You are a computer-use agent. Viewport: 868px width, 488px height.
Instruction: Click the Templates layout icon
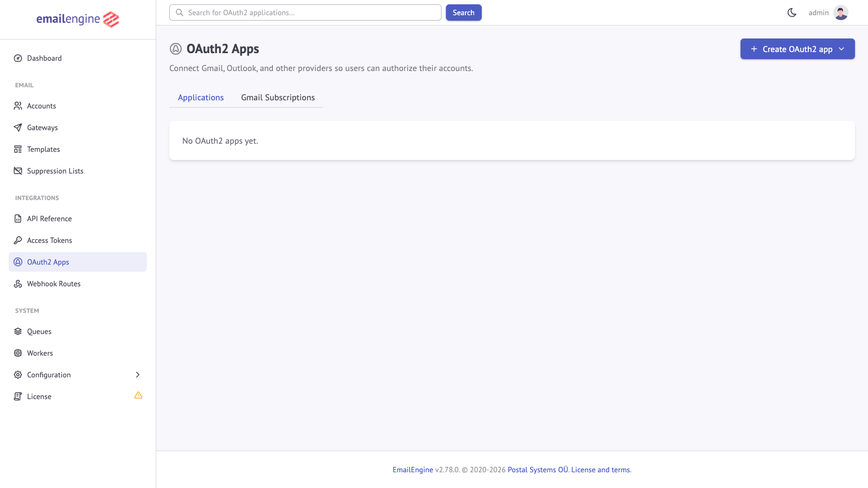(x=18, y=149)
